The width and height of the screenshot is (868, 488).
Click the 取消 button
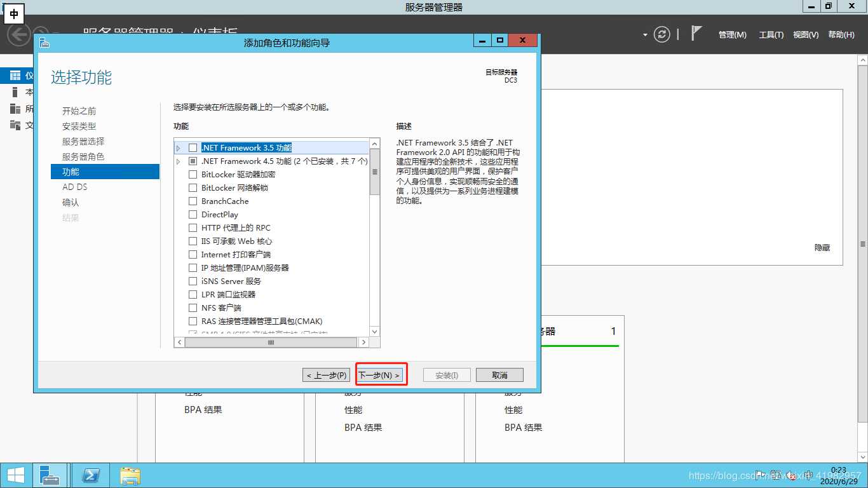pos(499,375)
